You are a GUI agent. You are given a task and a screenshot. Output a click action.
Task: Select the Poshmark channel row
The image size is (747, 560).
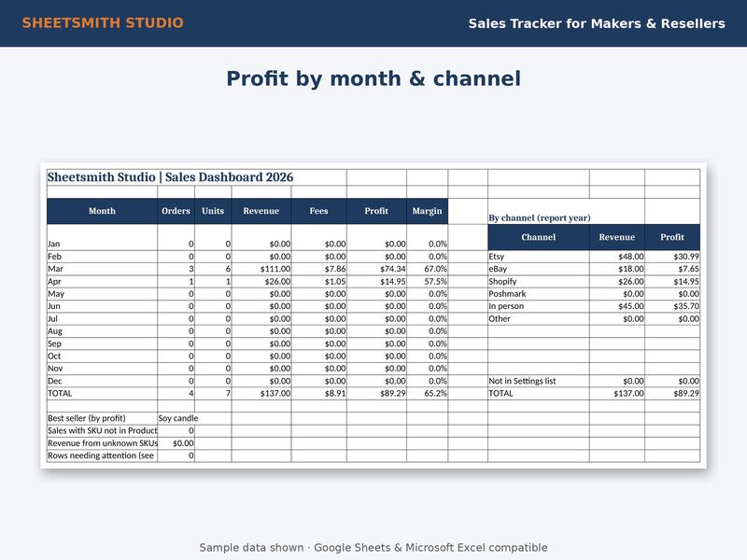[594, 294]
